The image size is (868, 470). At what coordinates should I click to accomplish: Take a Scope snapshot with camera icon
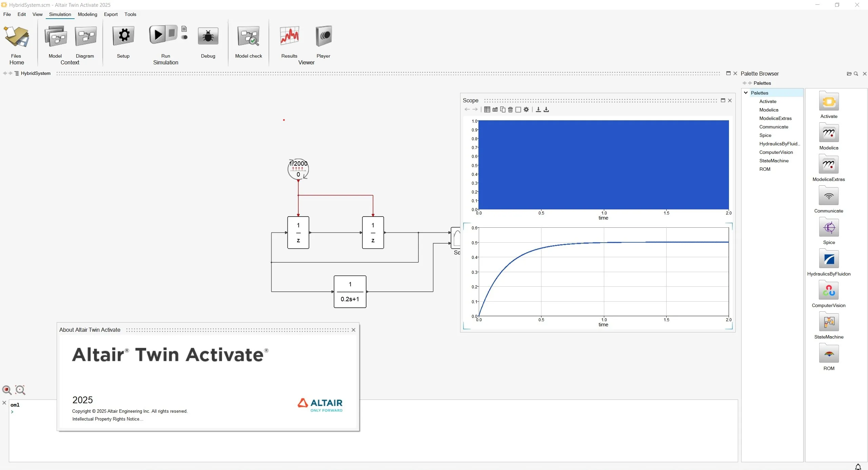tap(495, 109)
